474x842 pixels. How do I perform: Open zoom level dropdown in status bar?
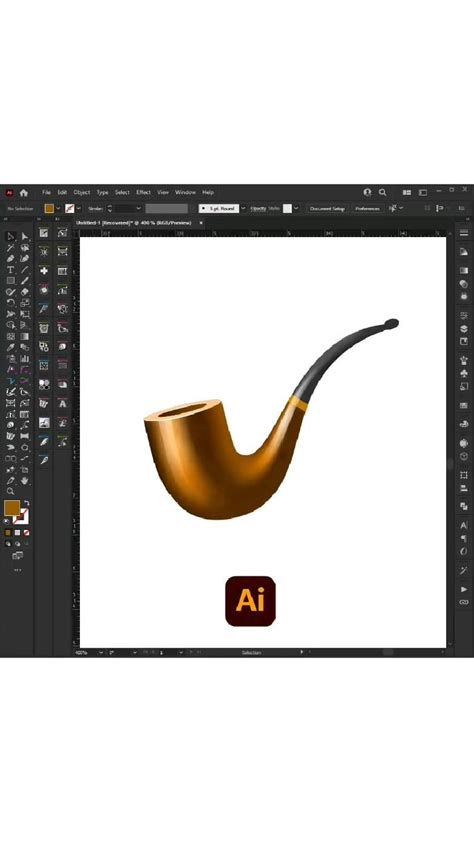pos(101,652)
